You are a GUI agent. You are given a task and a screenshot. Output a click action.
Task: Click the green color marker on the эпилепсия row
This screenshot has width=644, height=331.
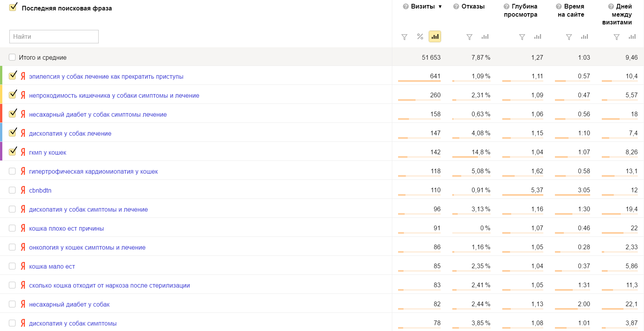[x=1, y=75]
